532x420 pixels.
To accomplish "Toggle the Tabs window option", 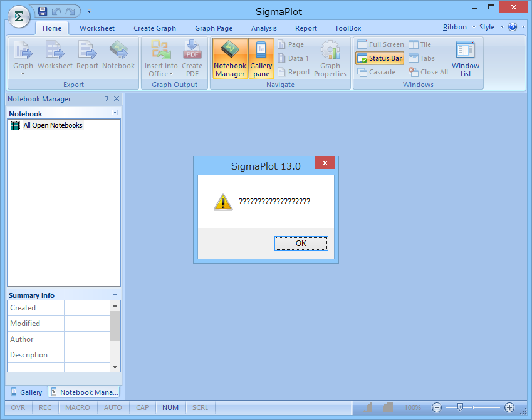I will [x=422, y=58].
